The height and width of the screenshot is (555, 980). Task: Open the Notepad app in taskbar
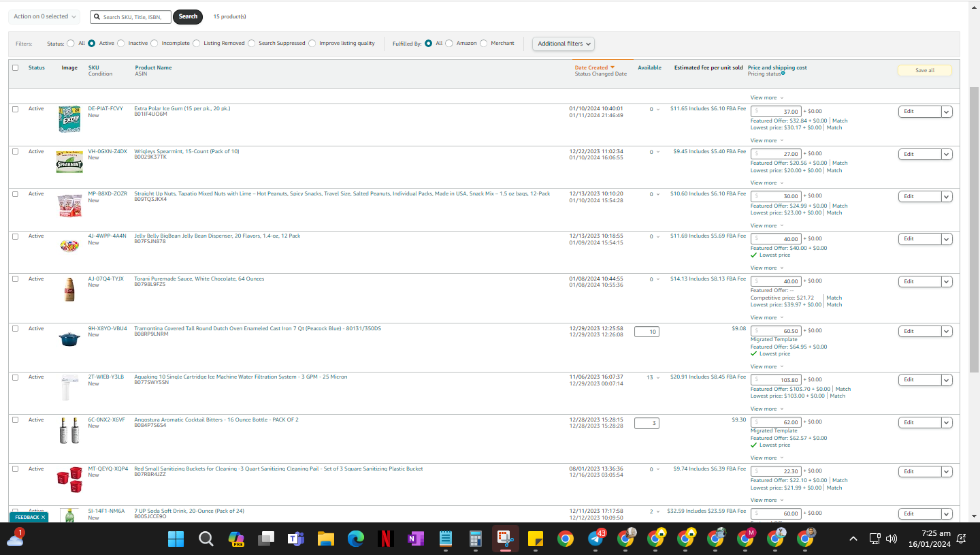pos(445,539)
